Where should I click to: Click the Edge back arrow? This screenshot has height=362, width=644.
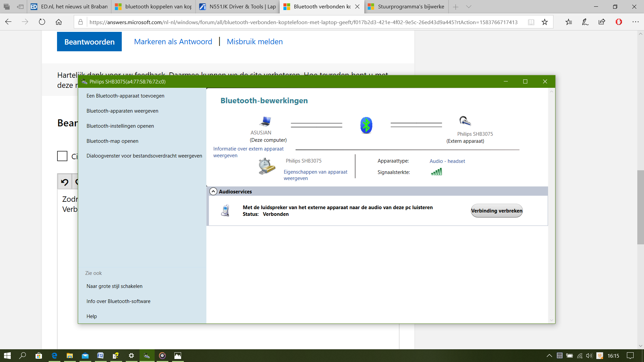click(x=8, y=22)
